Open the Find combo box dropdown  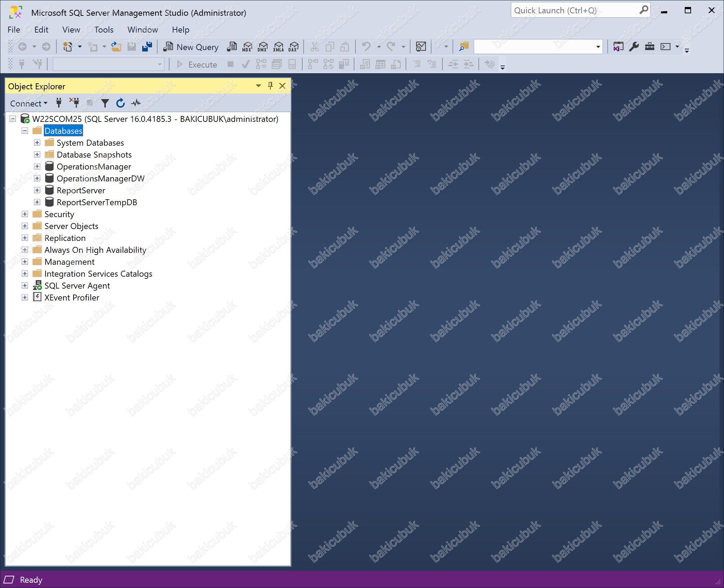click(x=598, y=47)
